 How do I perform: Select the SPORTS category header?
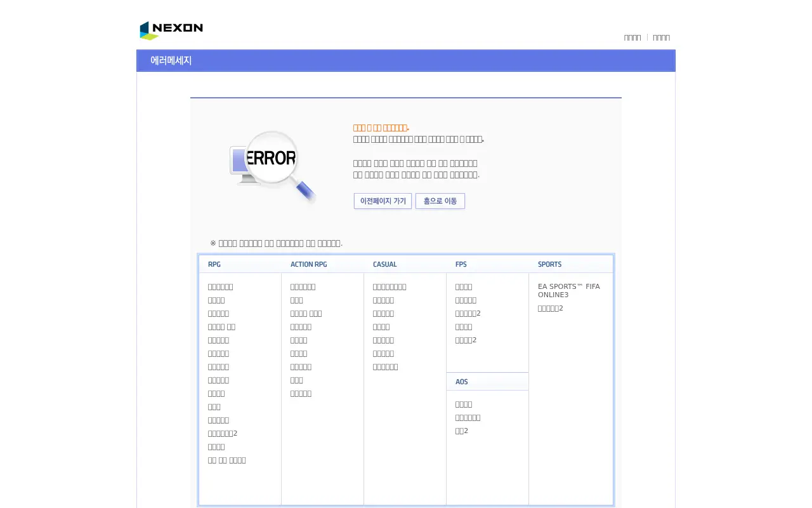(550, 264)
